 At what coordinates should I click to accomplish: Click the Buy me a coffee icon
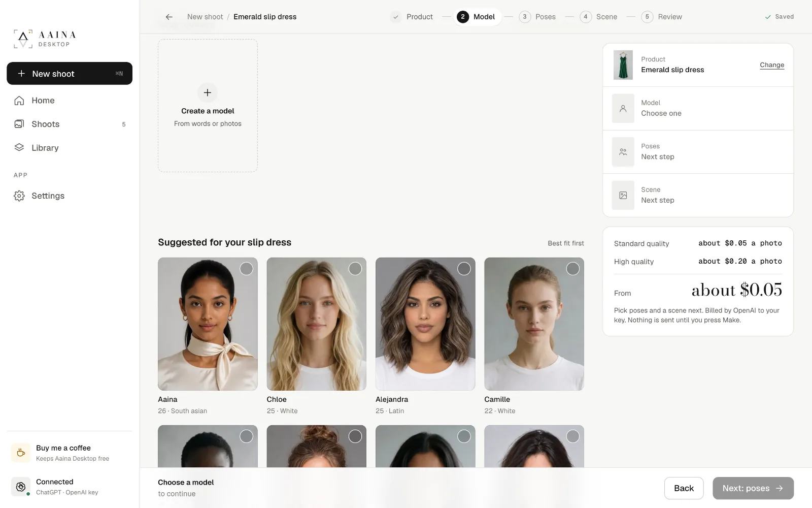(21, 453)
